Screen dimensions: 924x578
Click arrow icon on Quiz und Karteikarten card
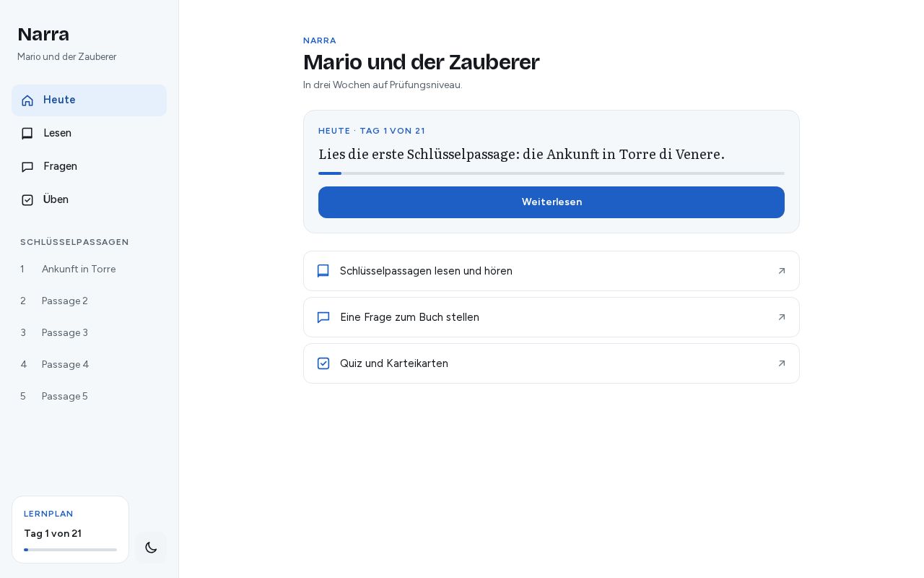[x=782, y=363]
